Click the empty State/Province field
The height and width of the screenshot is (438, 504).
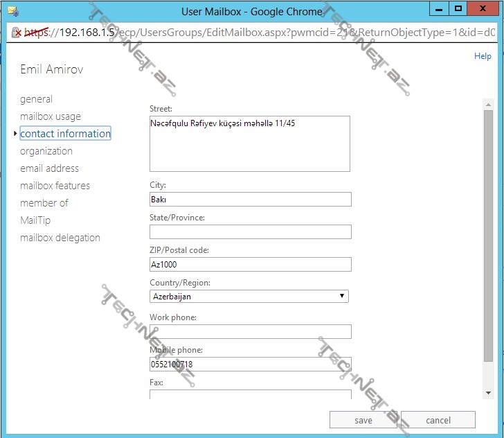[x=250, y=231]
